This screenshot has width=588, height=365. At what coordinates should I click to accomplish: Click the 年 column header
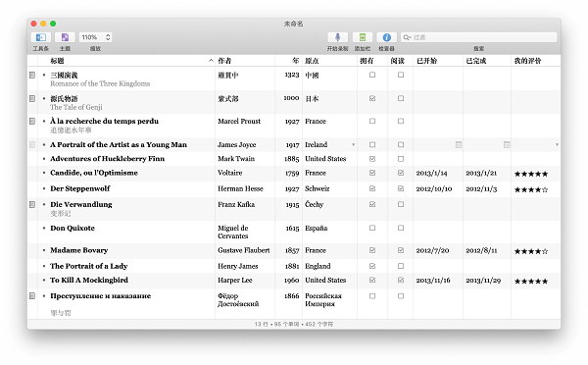point(289,61)
